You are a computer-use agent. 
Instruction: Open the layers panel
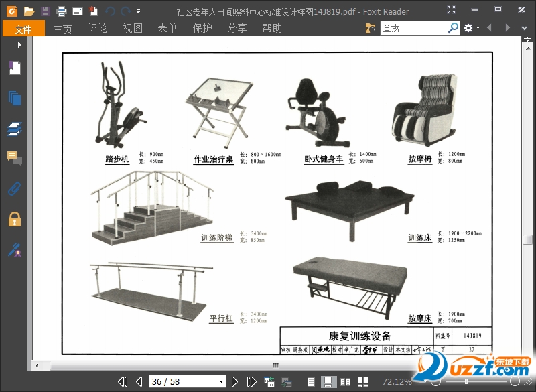click(x=15, y=129)
